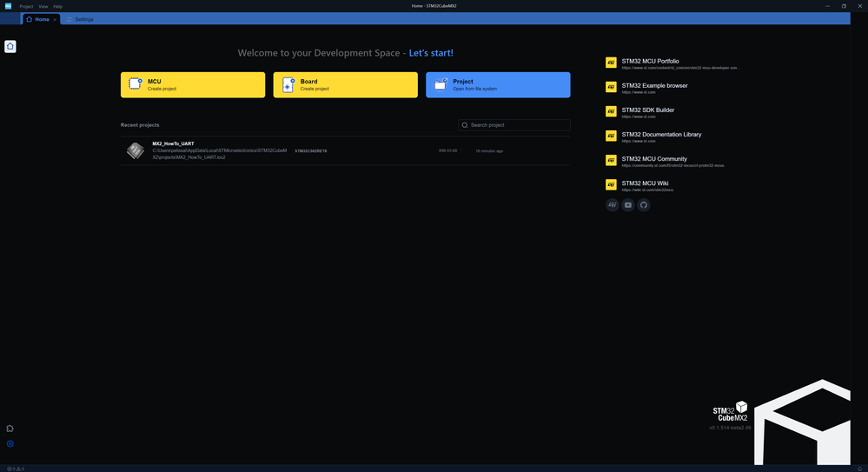Click the Recent projects heading
The image size is (868, 472).
[x=140, y=125]
